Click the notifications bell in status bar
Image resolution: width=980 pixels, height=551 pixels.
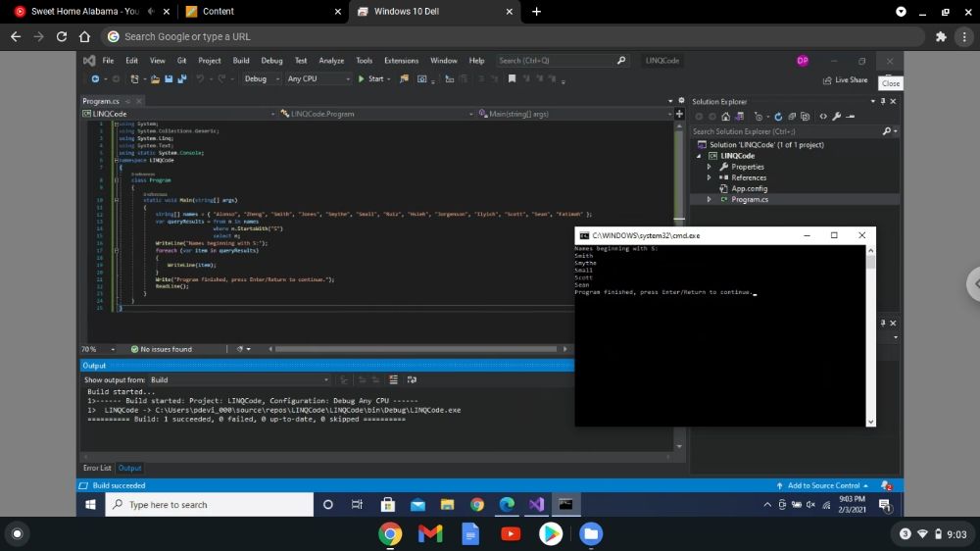(x=886, y=485)
